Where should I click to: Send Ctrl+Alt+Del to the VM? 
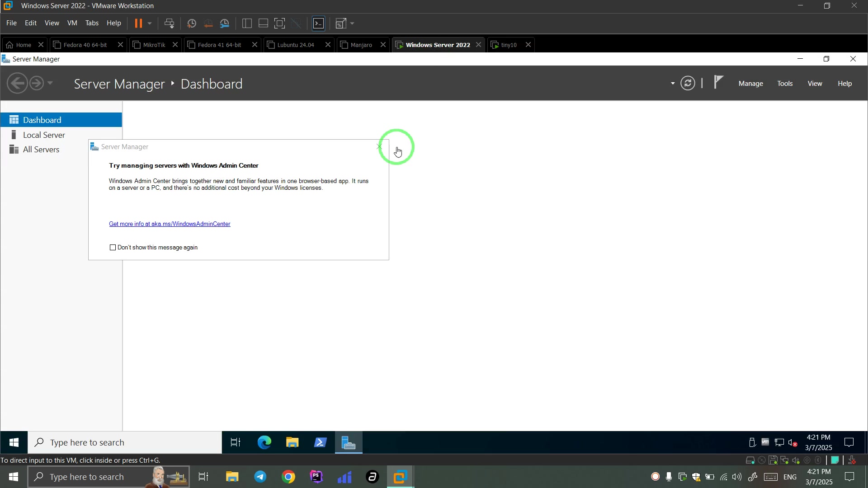pos(170,23)
